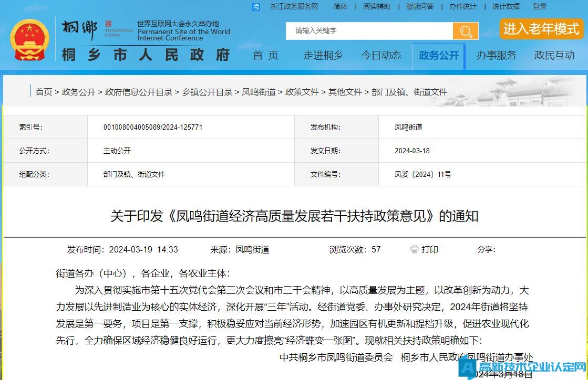Click 公开方式 table label
Screen dimensions: 588x380
pos(34,151)
